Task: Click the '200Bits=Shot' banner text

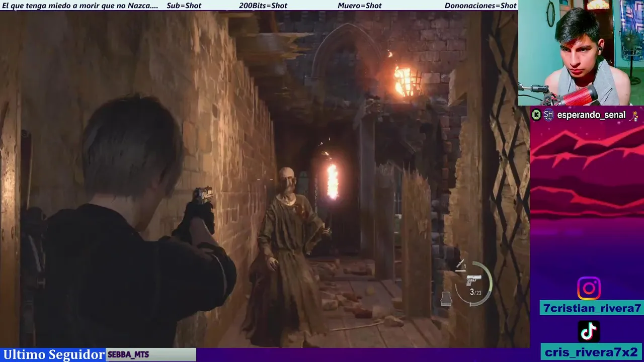Action: (x=263, y=6)
